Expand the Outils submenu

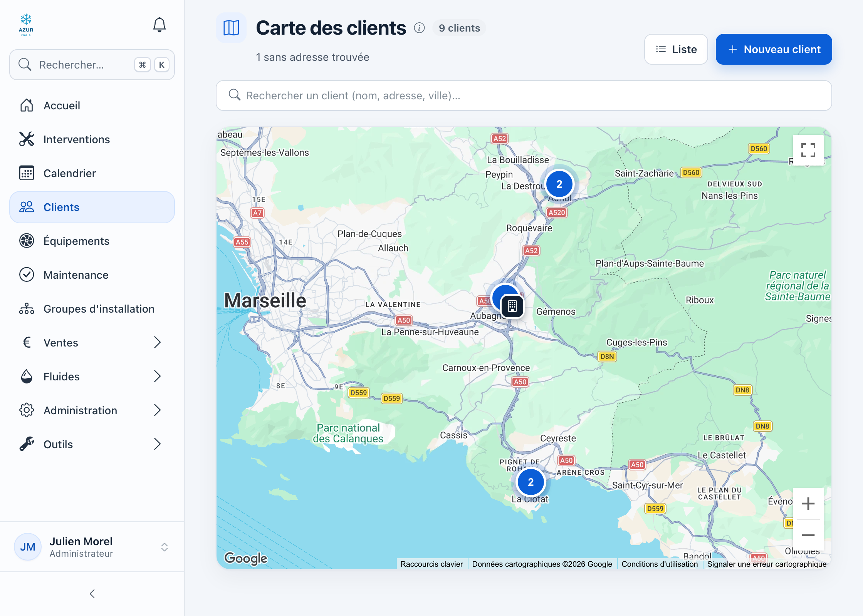point(92,444)
